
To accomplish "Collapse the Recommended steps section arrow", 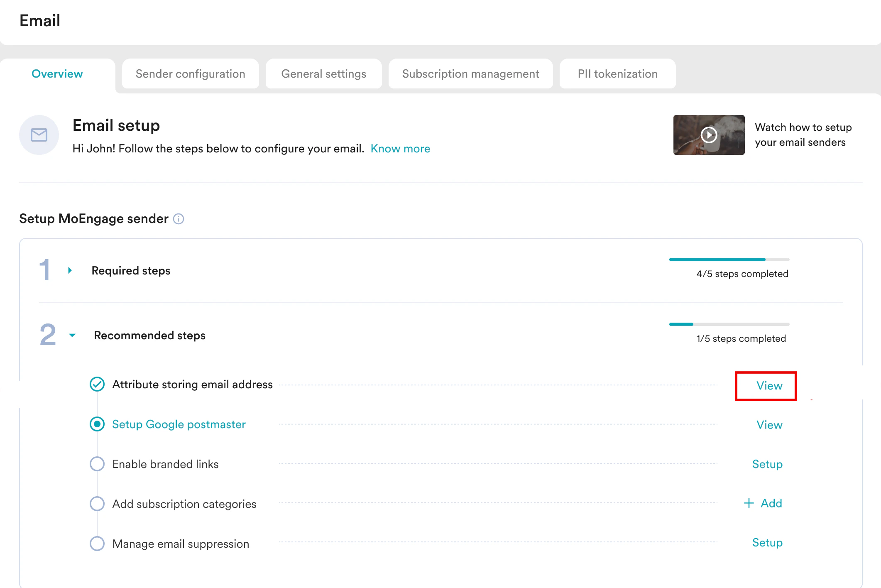I will 72,335.
